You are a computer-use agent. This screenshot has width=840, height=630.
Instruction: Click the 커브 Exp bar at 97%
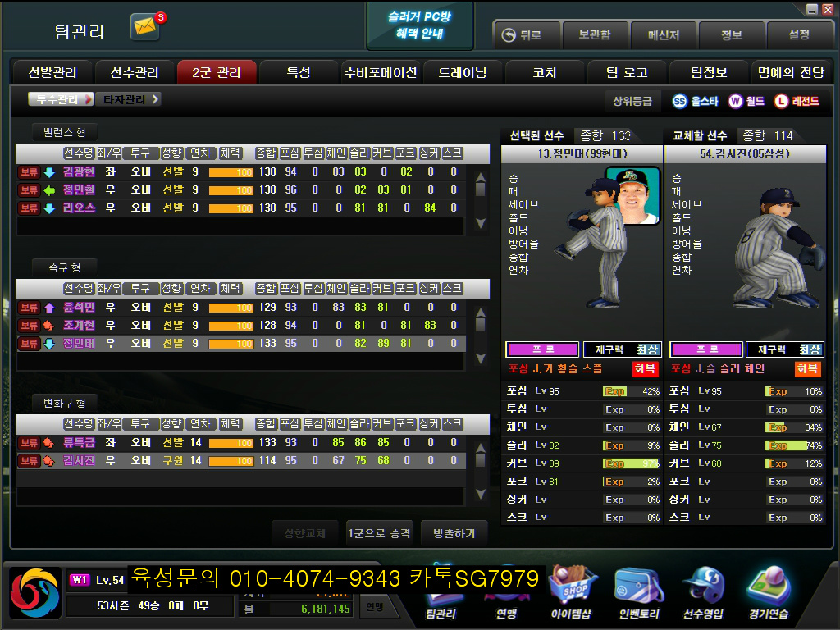(631, 463)
